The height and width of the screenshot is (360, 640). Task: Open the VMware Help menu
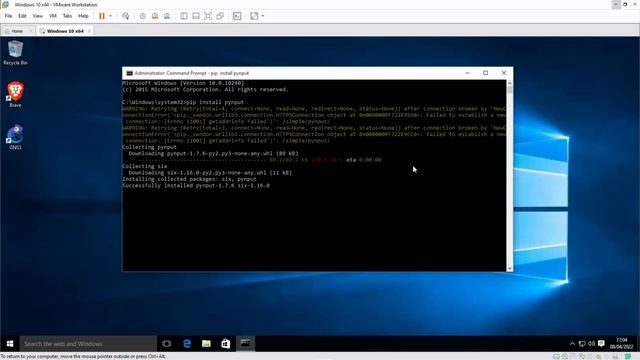coord(83,16)
